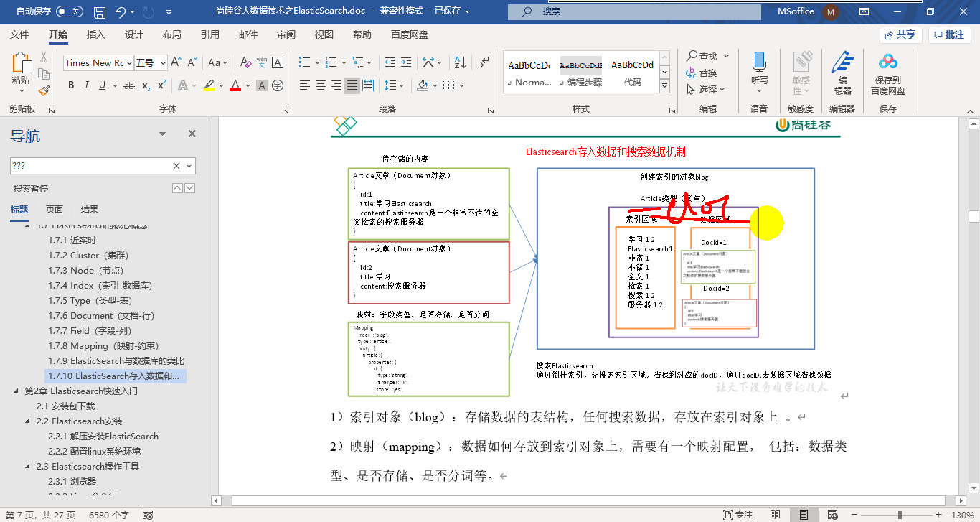Screen dimensions: 980x522
Task: Open the line spacing dropdown
Action: click(394, 85)
